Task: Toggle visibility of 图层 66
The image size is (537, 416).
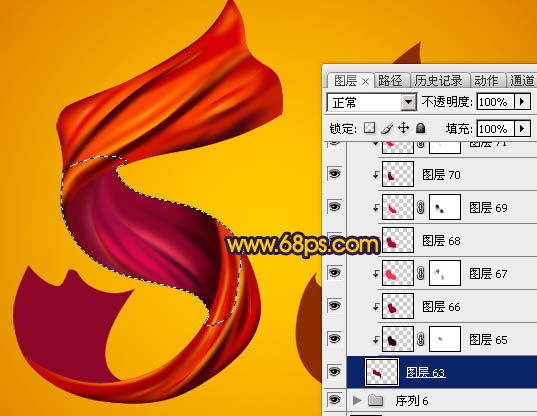Action: coord(335,305)
